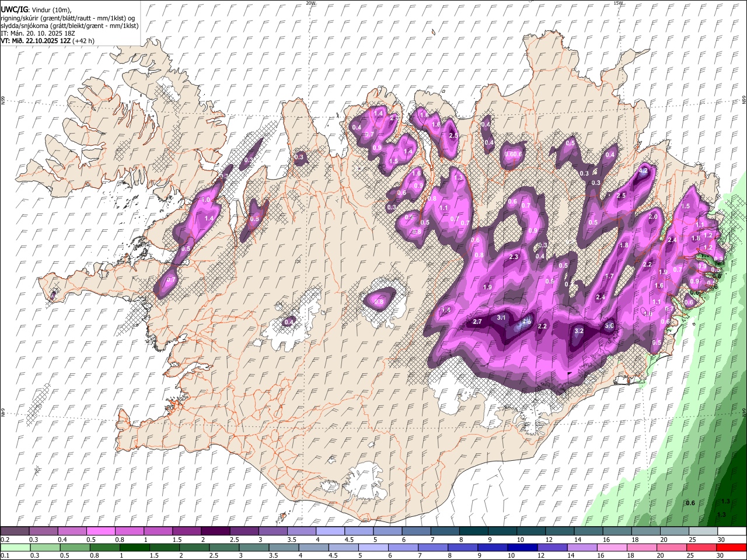Click the 1.0 value in western snow band
This screenshot has height=560, width=747.
point(205,200)
